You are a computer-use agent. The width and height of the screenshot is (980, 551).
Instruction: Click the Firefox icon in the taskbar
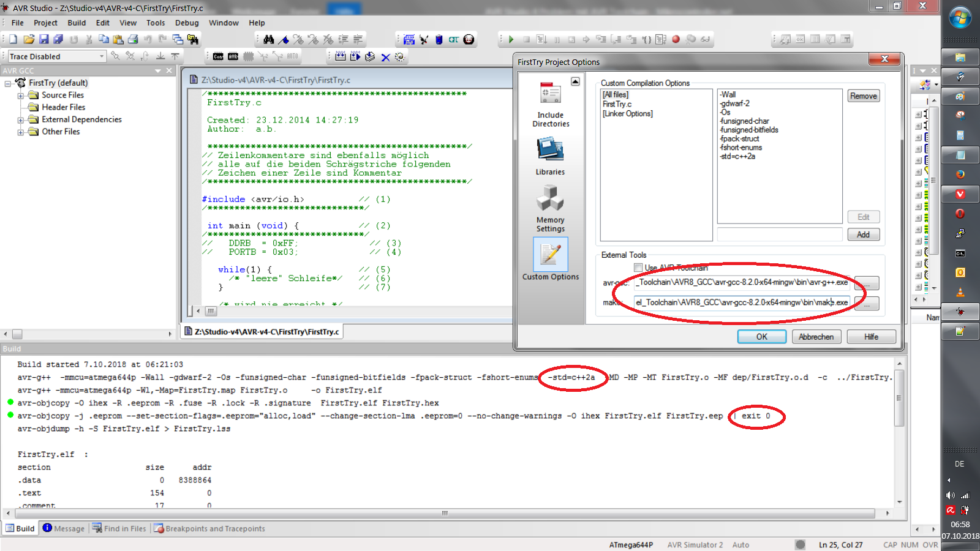(x=960, y=174)
